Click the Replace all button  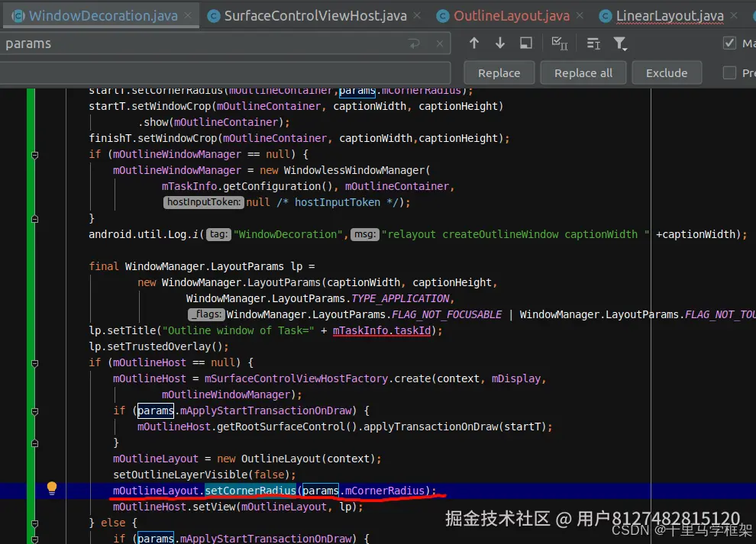coord(583,72)
